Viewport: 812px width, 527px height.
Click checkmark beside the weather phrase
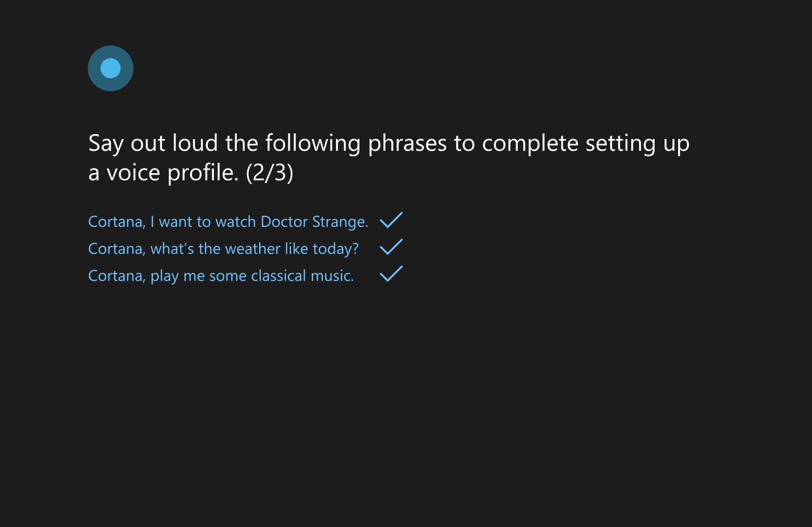(x=391, y=247)
